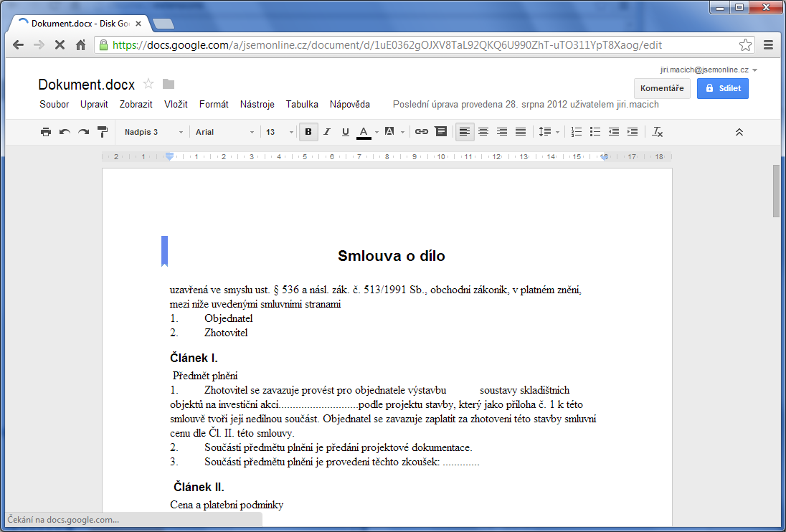Insert a comment using the toolbar icon
Image resolution: width=786 pixels, height=532 pixels.
(441, 132)
